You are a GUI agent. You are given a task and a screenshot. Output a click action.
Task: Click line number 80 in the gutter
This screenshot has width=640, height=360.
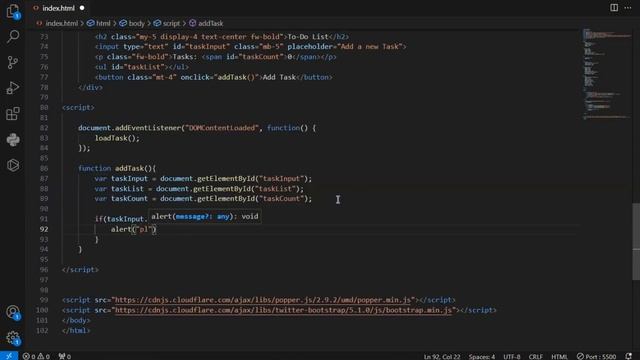pyautogui.click(x=44, y=107)
